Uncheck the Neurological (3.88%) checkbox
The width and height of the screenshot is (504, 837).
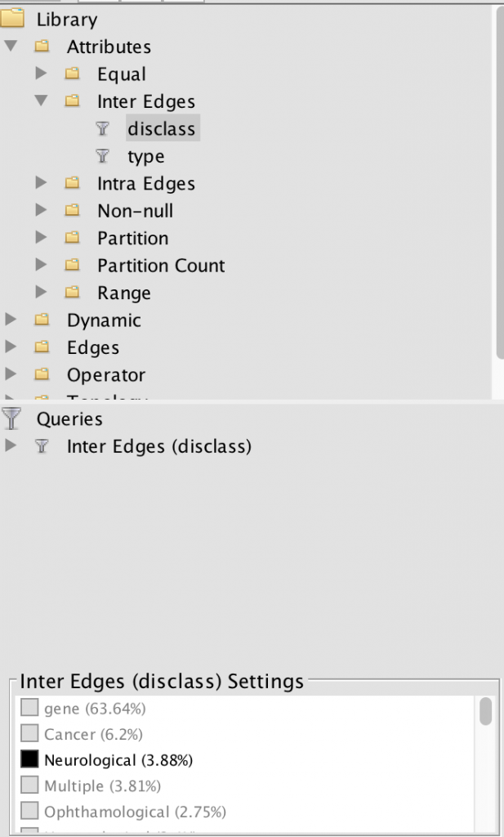[29, 759]
